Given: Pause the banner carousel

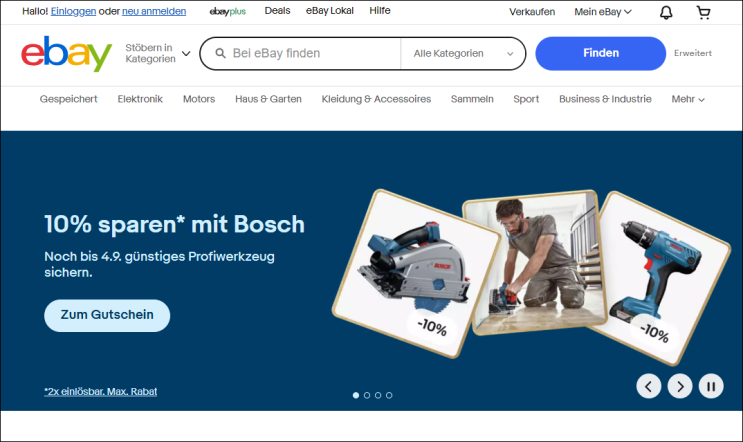Looking at the screenshot, I should [711, 386].
